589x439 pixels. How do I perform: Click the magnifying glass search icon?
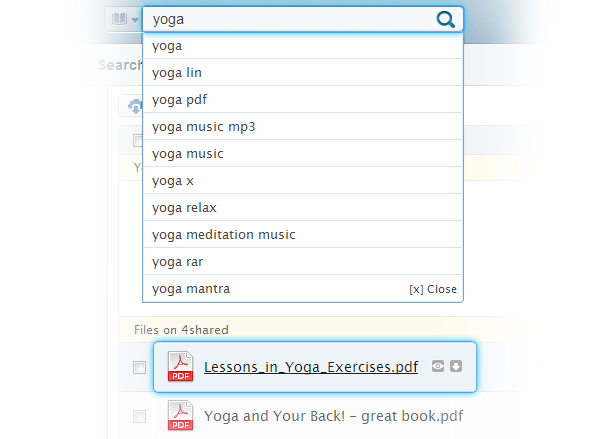coord(446,20)
